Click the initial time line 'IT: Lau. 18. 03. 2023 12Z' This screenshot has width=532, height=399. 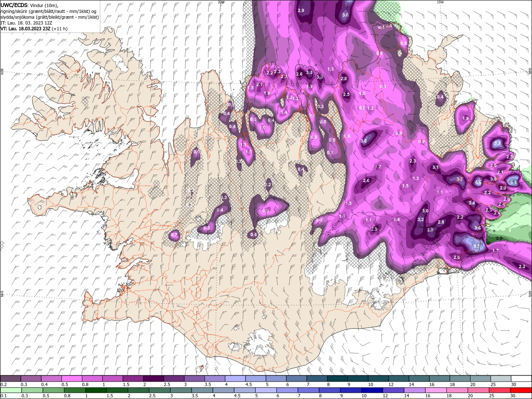tap(26, 23)
